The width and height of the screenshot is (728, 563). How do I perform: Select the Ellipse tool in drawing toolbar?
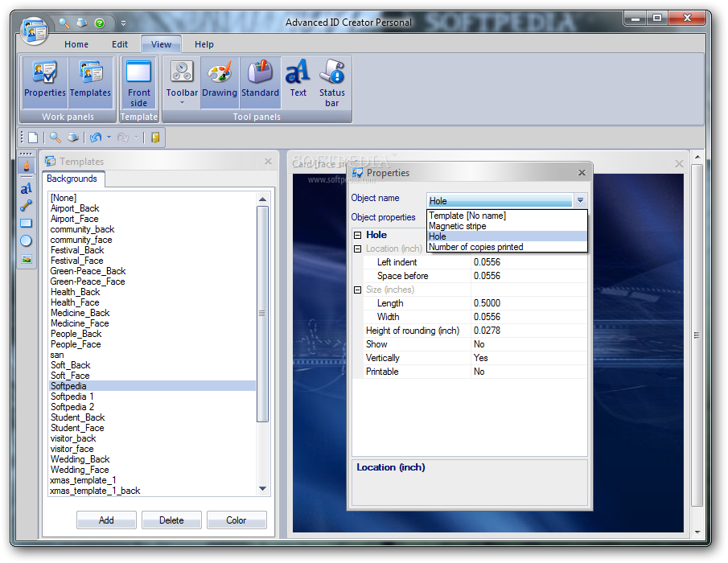pyautogui.click(x=27, y=241)
